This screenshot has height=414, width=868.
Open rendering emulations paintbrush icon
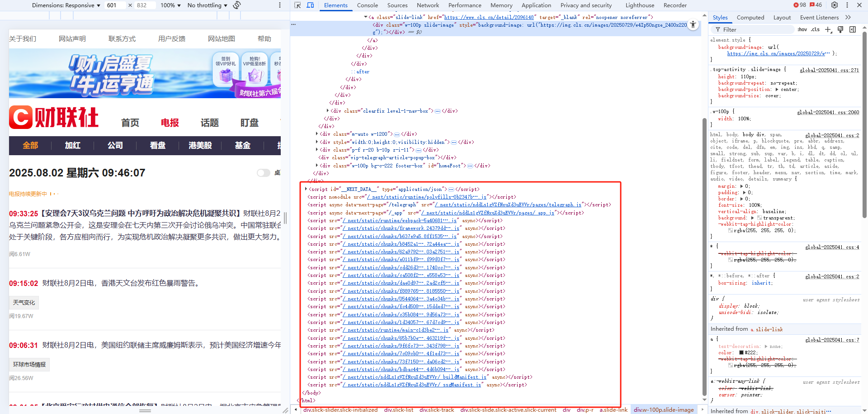point(840,29)
